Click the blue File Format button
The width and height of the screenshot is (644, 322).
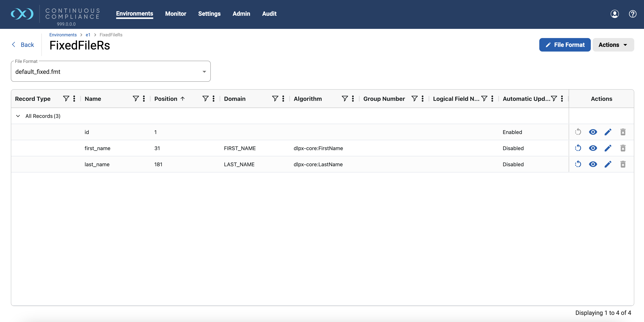(x=565, y=45)
